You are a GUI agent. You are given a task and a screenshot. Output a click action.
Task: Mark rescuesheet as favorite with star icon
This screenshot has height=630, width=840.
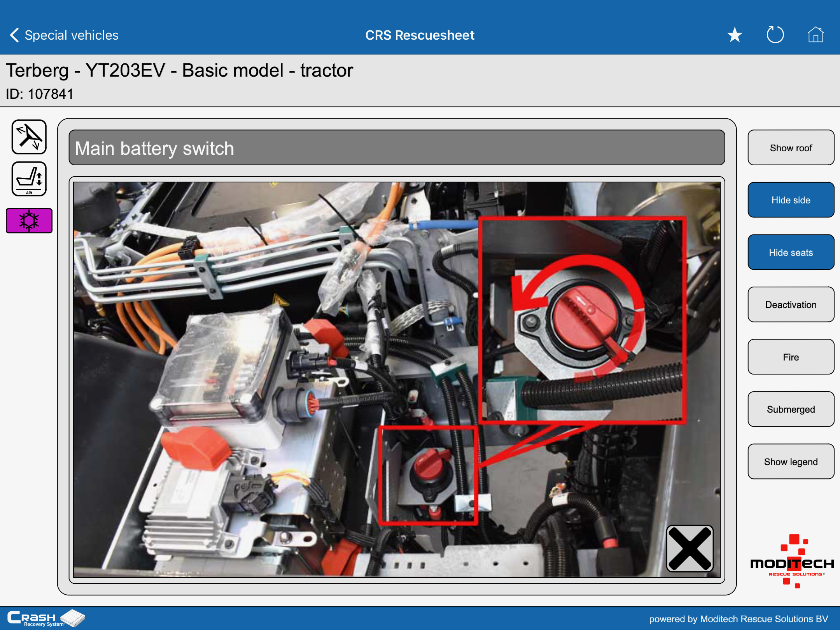click(735, 35)
